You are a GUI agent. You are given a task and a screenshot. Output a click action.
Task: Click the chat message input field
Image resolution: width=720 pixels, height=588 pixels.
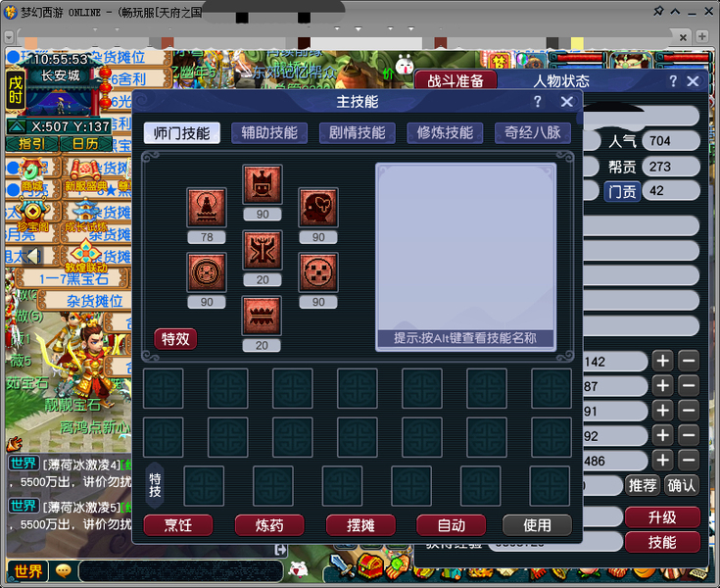[181, 571]
